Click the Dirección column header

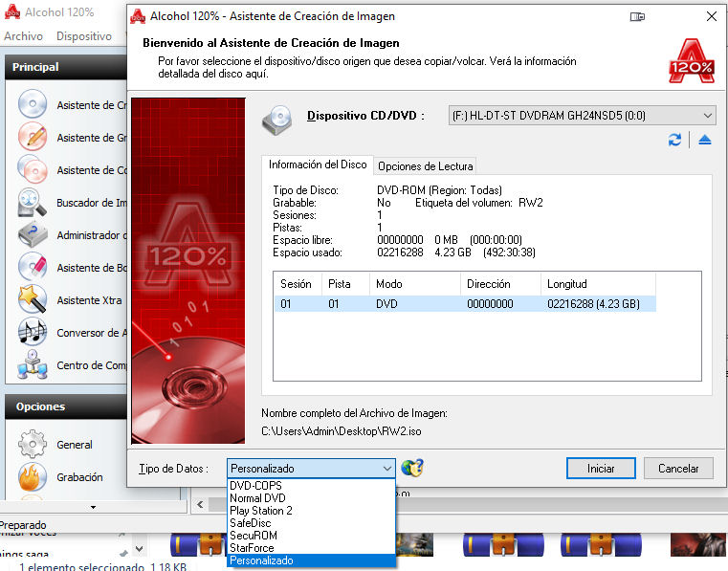pyautogui.click(x=500, y=284)
